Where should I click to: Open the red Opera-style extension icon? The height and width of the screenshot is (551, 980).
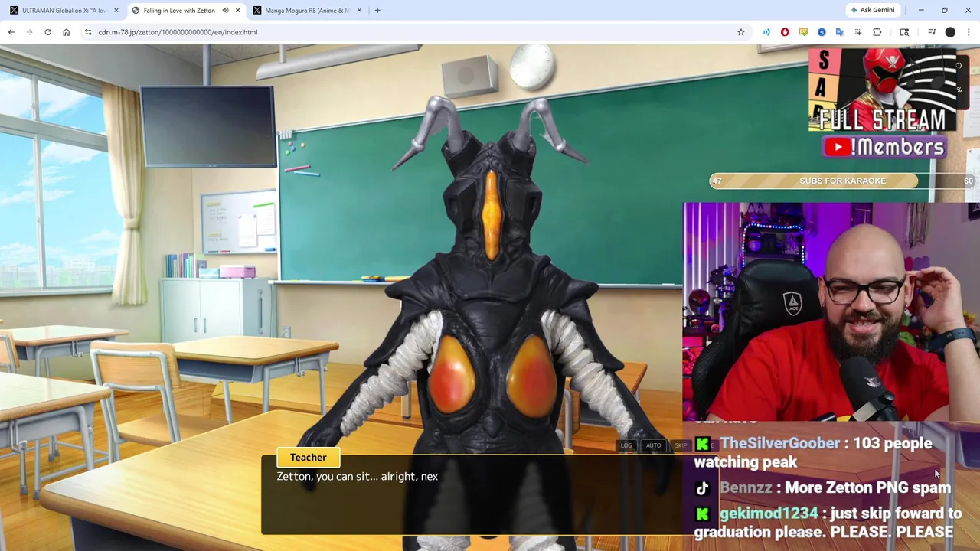click(785, 32)
